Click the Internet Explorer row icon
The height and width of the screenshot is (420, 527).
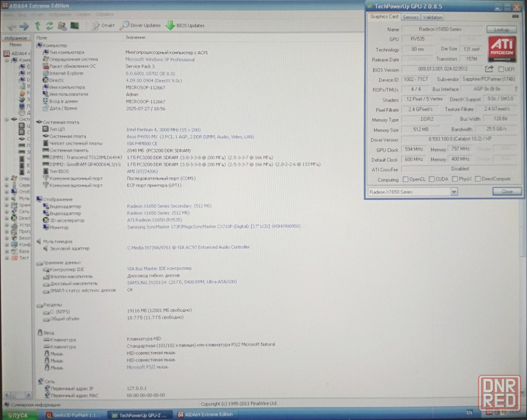[46, 73]
